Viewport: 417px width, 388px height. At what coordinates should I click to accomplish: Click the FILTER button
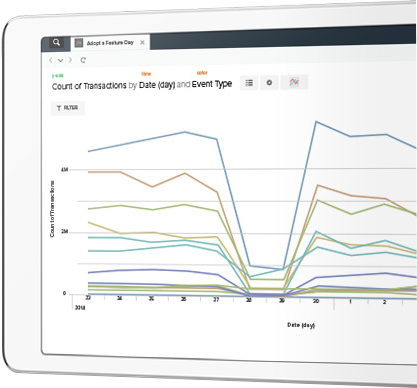(67, 108)
